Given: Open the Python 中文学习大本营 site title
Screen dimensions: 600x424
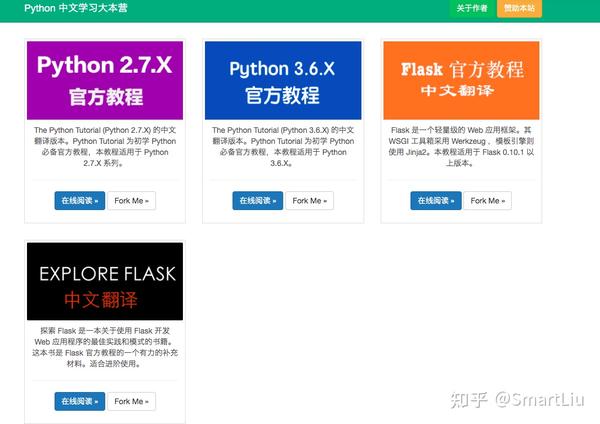Looking at the screenshot, I should click(76, 8).
